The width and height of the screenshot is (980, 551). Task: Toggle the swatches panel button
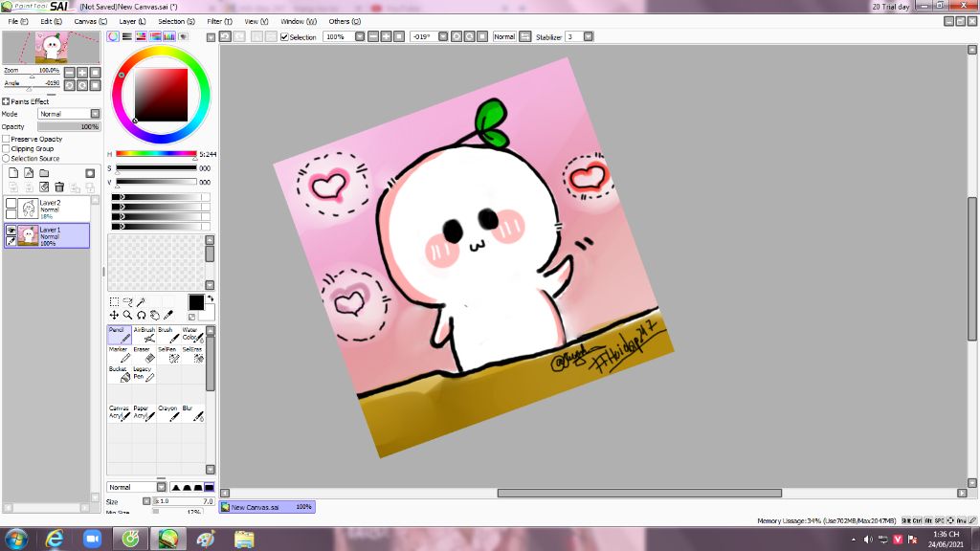(169, 37)
